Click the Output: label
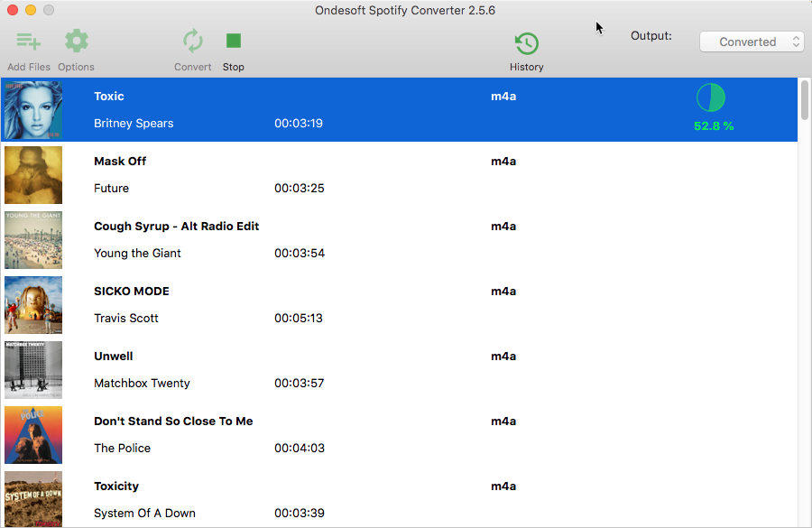Image resolution: width=812 pixels, height=528 pixels. tap(651, 36)
